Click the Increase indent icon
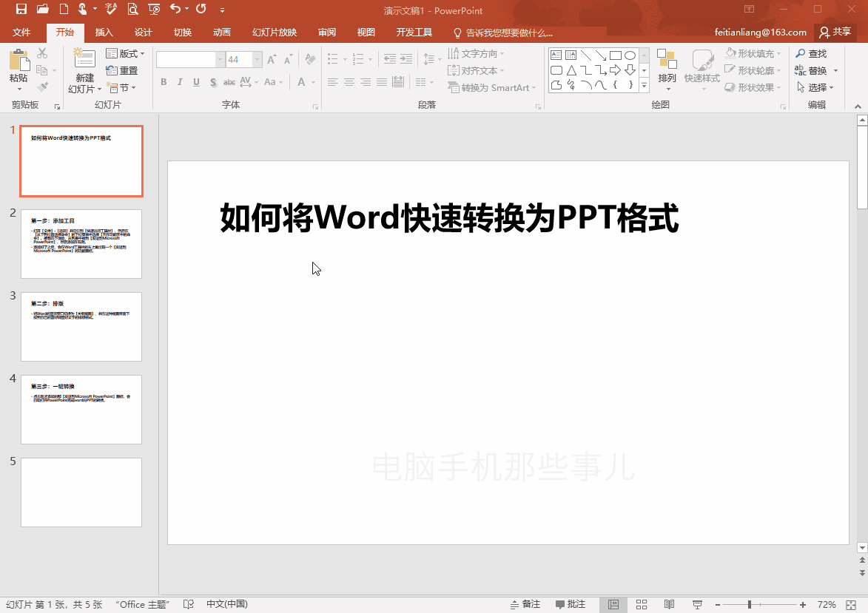Screen dimensions: 868x613 [406, 58]
